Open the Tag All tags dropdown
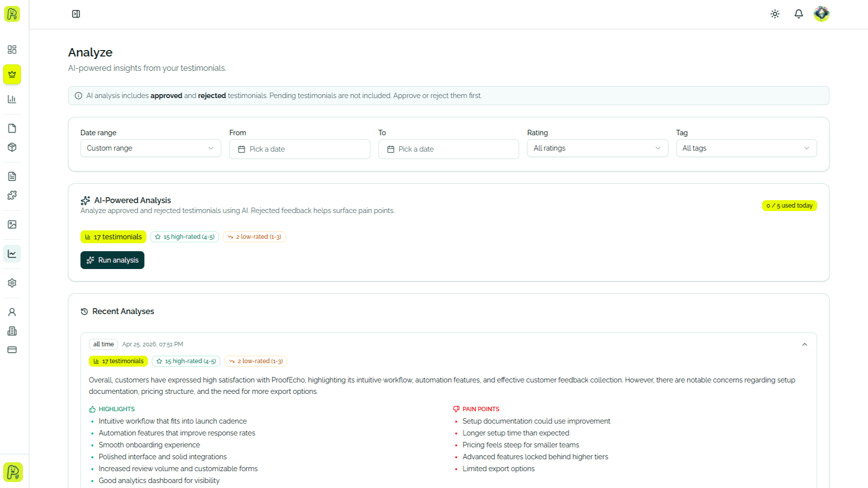 pyautogui.click(x=746, y=148)
